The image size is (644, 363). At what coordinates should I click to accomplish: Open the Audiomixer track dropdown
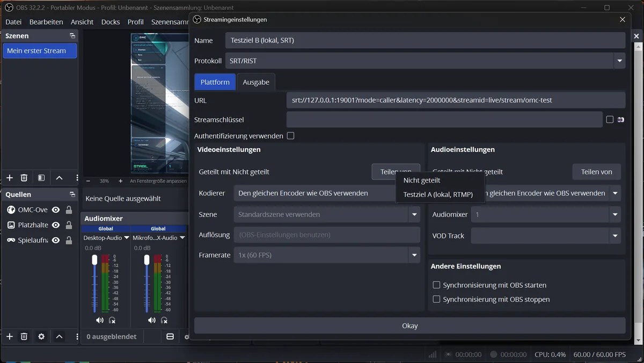(546, 214)
